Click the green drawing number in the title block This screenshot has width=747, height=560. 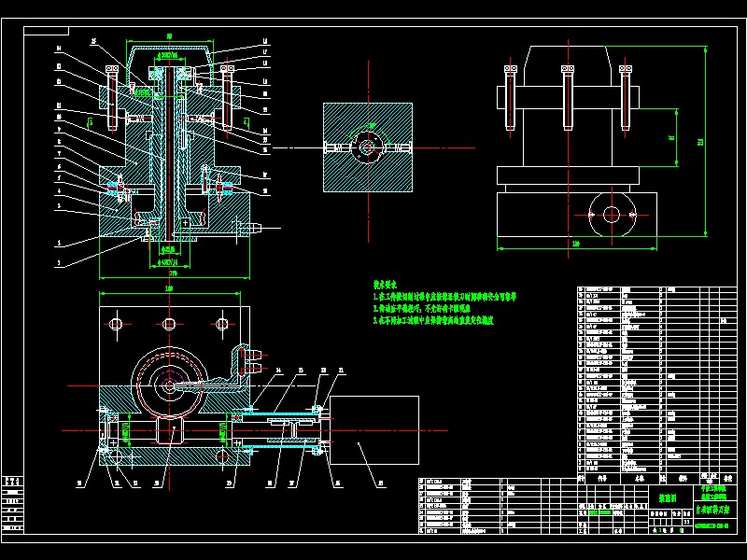tap(712, 525)
